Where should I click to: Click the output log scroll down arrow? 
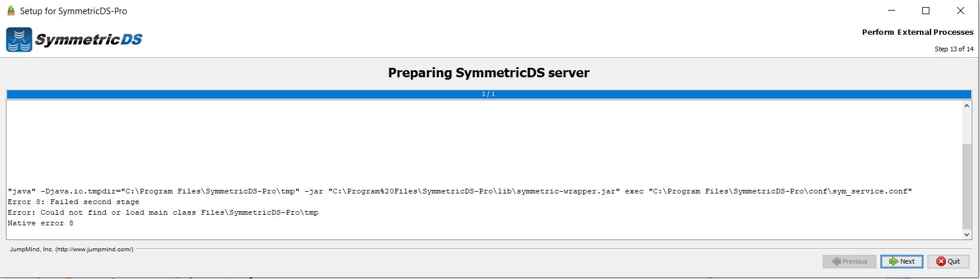(966, 234)
